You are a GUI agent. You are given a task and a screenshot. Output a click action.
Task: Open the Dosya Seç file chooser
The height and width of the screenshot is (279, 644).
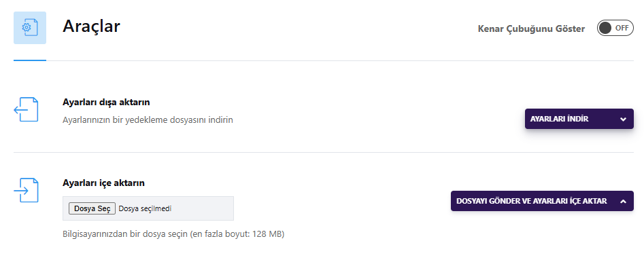(x=92, y=208)
